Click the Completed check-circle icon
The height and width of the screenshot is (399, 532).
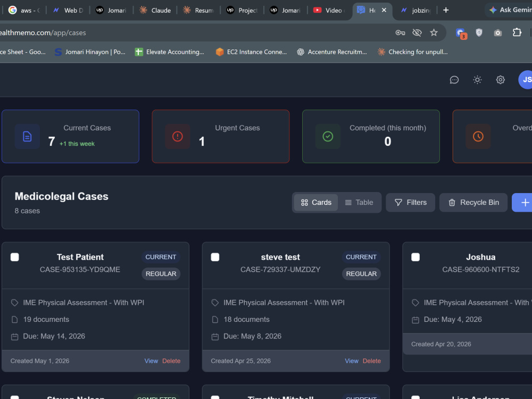tap(328, 136)
